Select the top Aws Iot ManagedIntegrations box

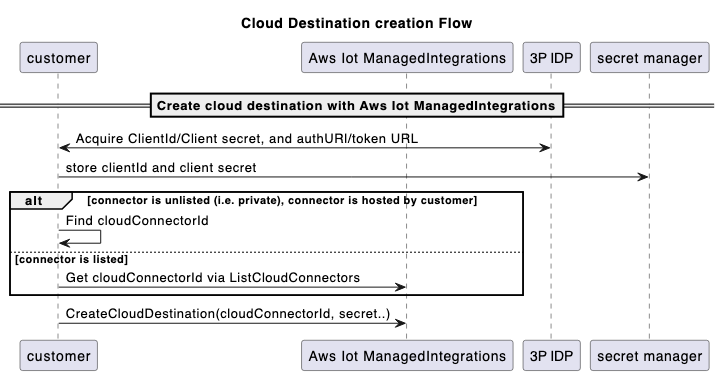[x=407, y=58]
